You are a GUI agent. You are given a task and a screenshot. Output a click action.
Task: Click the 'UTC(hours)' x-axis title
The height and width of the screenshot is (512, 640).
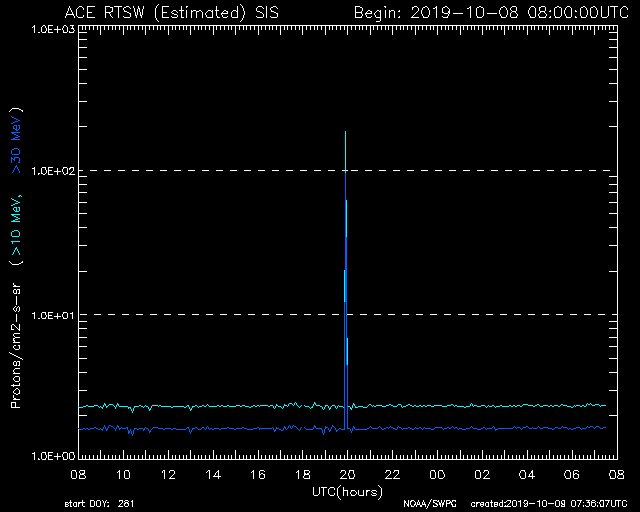(x=345, y=490)
